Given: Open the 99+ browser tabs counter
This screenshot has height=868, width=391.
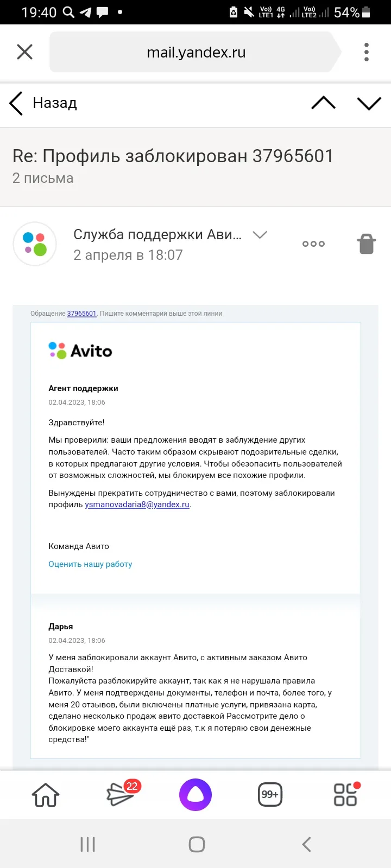Looking at the screenshot, I should [x=270, y=795].
